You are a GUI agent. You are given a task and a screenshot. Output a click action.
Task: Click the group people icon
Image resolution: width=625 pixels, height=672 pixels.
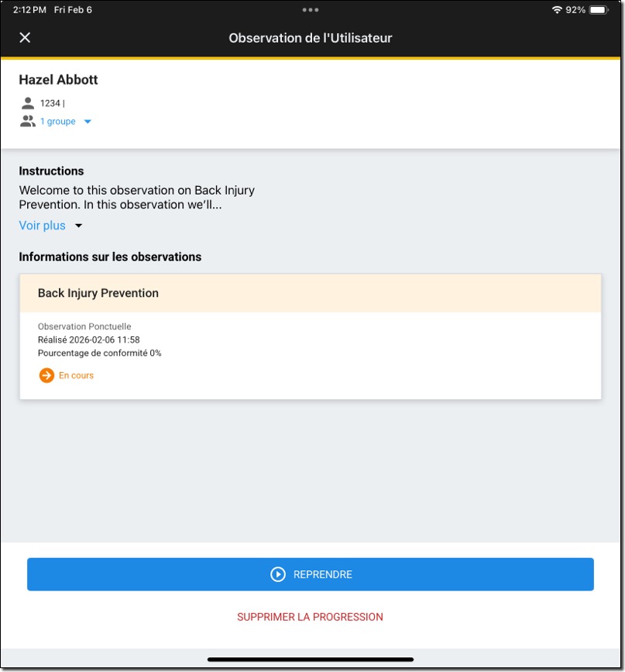tap(28, 121)
